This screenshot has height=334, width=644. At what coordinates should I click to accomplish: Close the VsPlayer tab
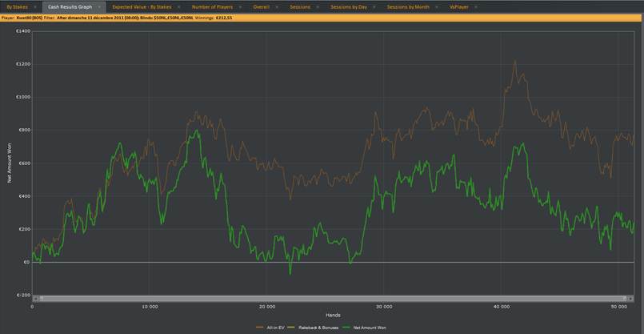[x=476, y=7]
